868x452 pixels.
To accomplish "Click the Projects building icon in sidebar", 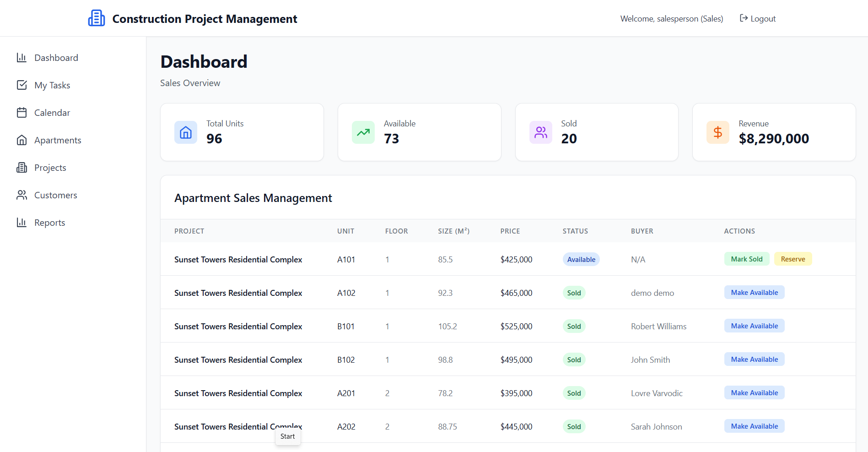I will [x=22, y=168].
